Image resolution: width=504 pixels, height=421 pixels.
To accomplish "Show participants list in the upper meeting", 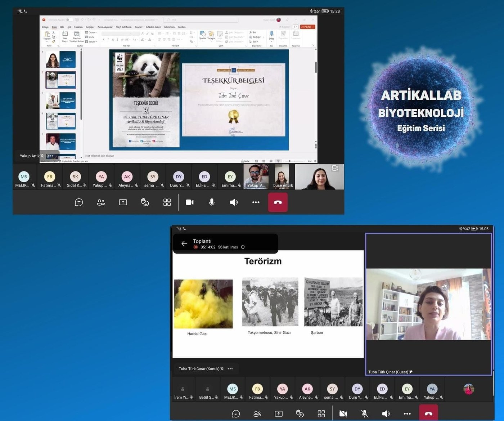I will pos(101,202).
